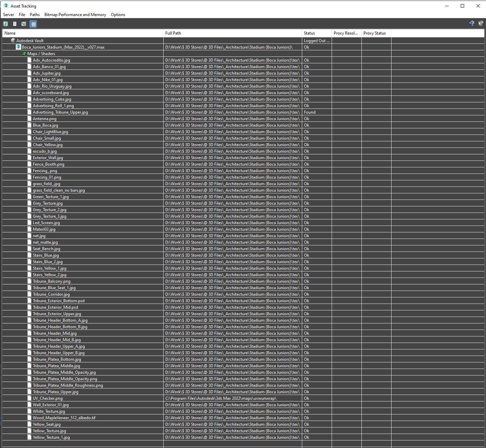Click the file icon beside Stairs_Blue.jpg
Screen dimensions: 486x448
[x=29, y=255]
